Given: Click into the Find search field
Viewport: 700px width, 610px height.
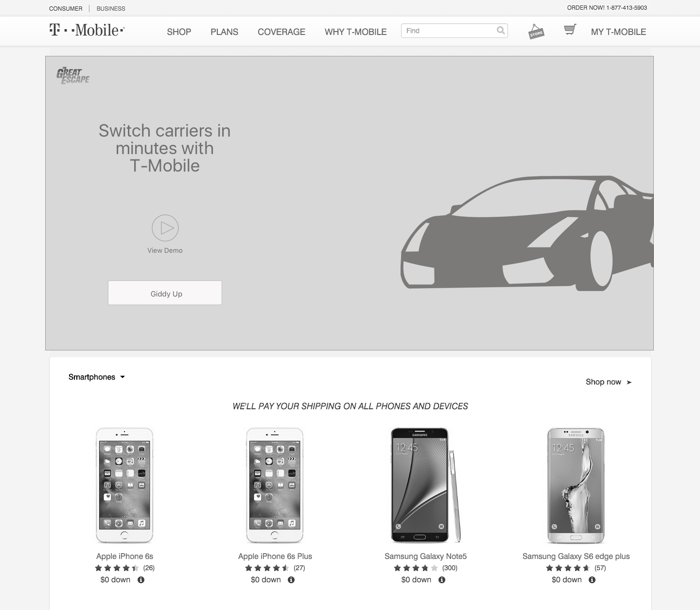Looking at the screenshot, I should 448,31.
